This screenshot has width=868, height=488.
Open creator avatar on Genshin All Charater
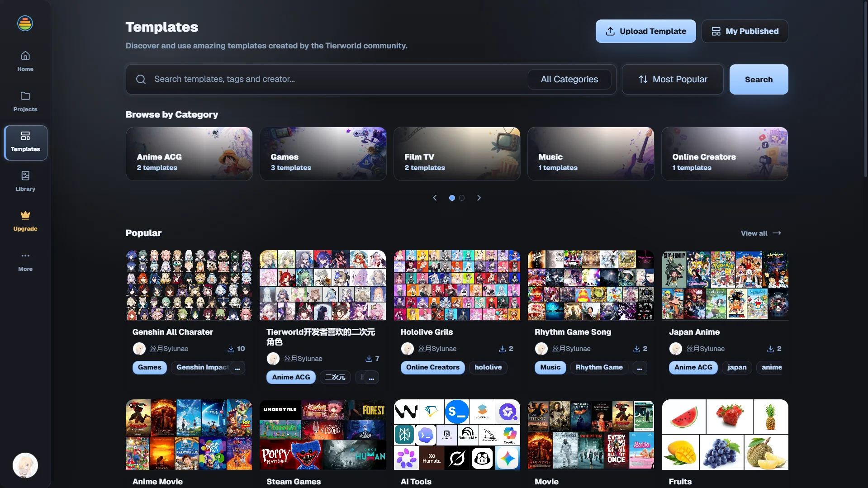click(x=139, y=349)
